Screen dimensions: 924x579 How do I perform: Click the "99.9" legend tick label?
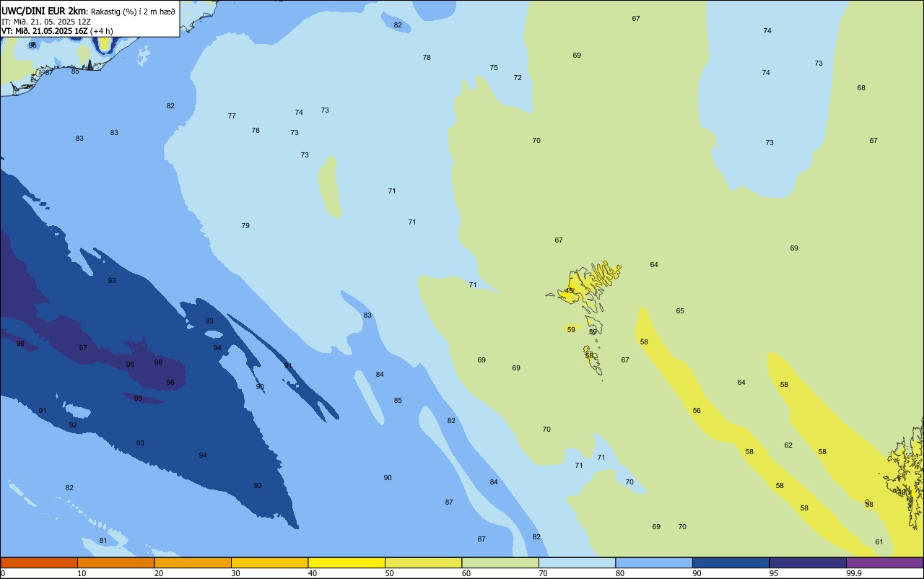pos(854,573)
